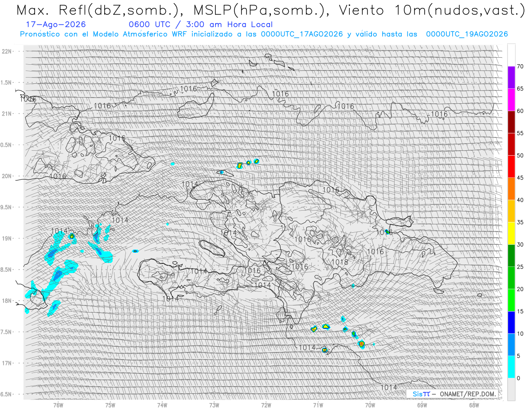
Task: Click the '71W' longitude axis label
Action: [318, 405]
